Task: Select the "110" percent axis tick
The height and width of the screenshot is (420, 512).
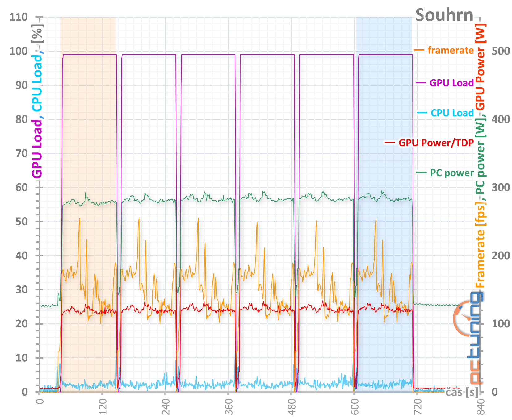Action: click(19, 17)
